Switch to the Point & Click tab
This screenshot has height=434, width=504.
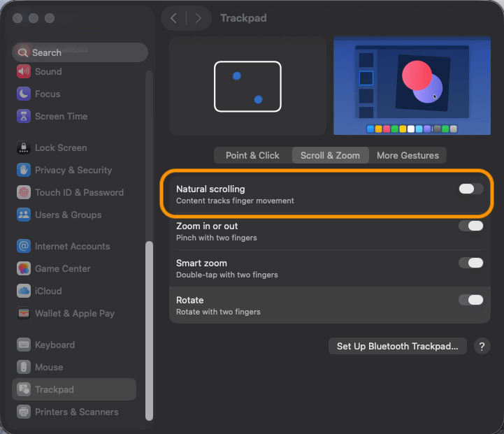coord(252,155)
